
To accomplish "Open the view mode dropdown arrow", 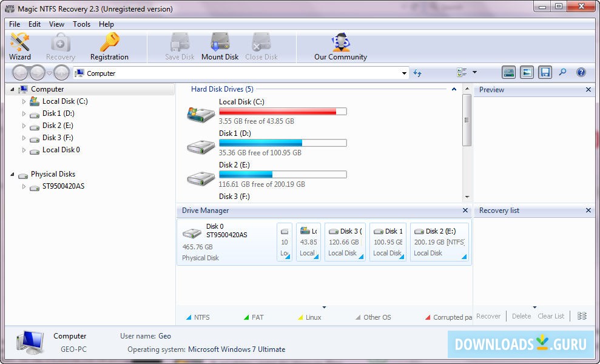I will coord(474,72).
